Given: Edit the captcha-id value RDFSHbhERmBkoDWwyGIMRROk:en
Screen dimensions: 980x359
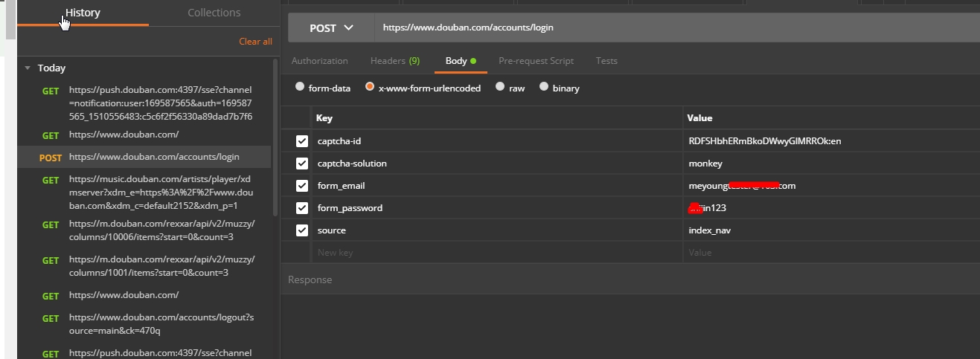Looking at the screenshot, I should (x=831, y=141).
